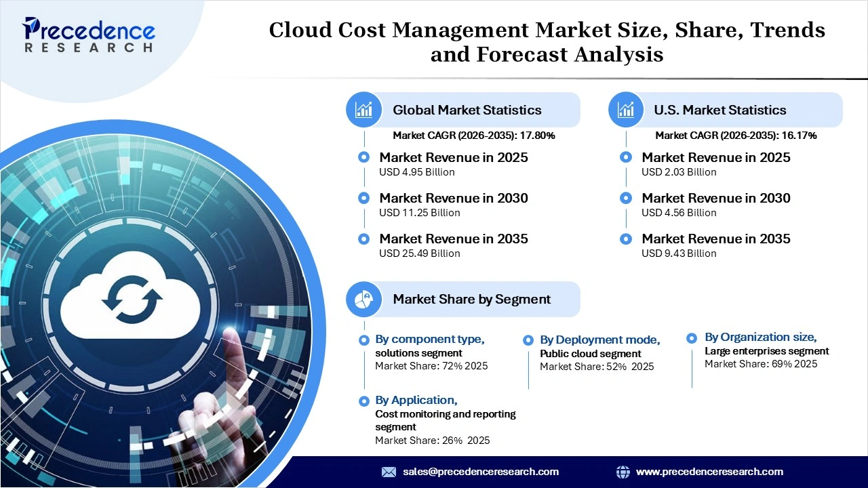Click the By Organization size label

(761, 337)
